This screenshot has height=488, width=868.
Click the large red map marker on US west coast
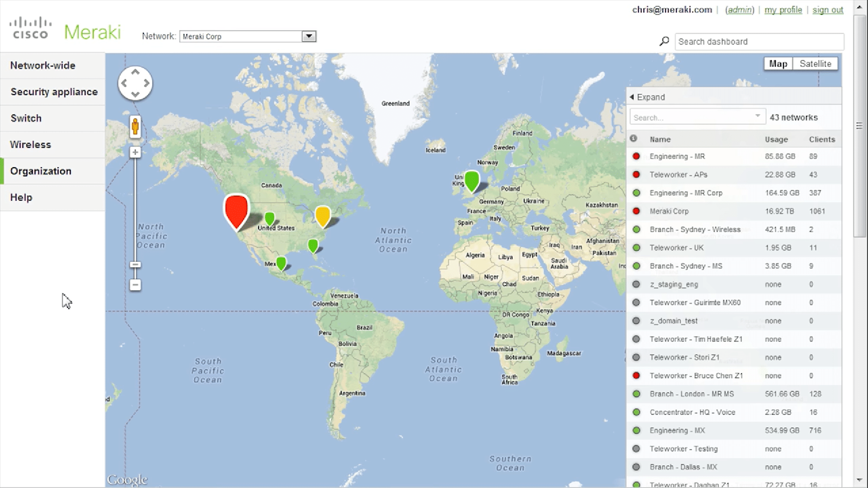pos(236,211)
